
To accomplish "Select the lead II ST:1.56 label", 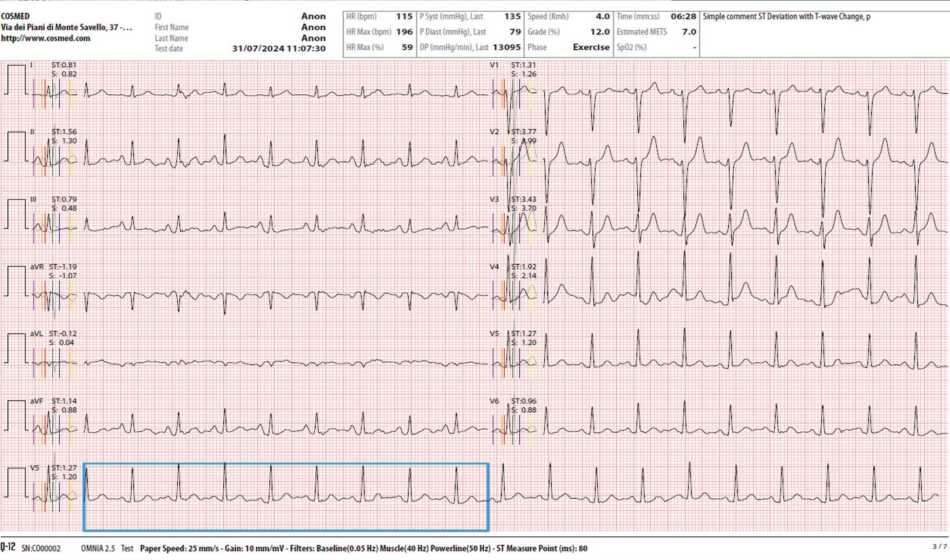I will 64,132.
